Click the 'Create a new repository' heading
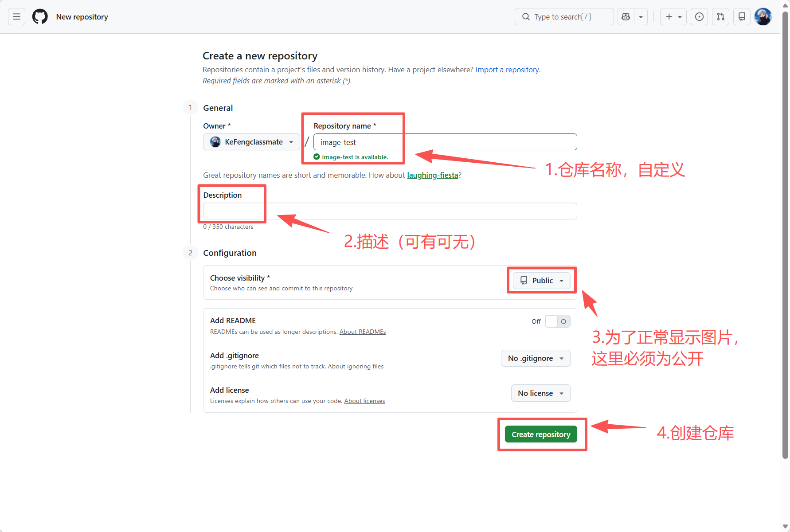This screenshot has width=790, height=532. pyautogui.click(x=260, y=56)
